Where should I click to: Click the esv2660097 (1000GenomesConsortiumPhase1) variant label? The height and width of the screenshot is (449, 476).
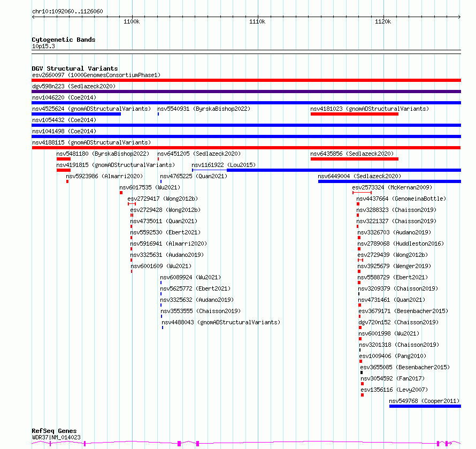96,75
